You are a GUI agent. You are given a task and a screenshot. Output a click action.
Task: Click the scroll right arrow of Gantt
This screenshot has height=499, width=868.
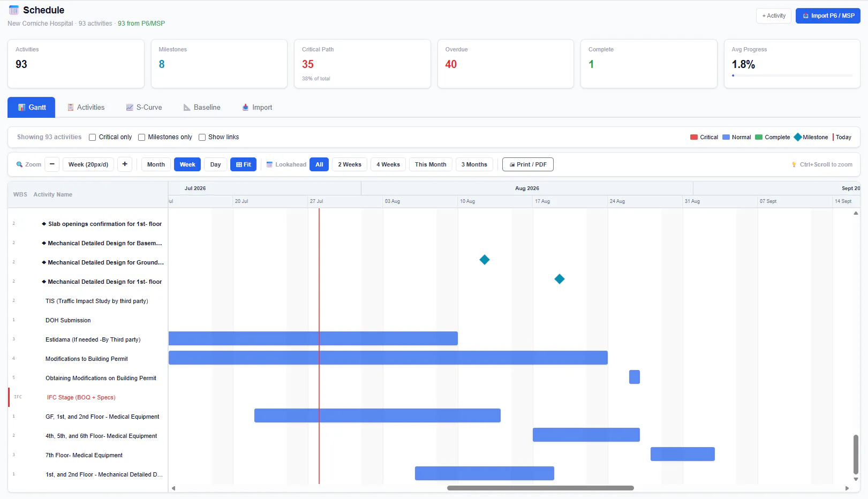[847, 488]
